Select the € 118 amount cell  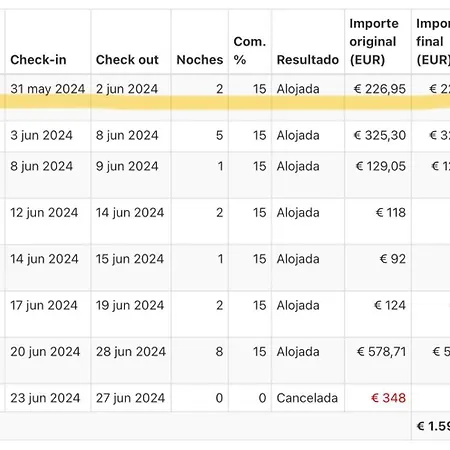pos(391,213)
